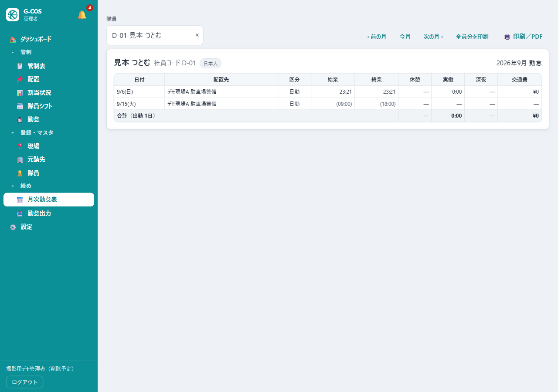Click 全員分を印刷

pyautogui.click(x=472, y=37)
